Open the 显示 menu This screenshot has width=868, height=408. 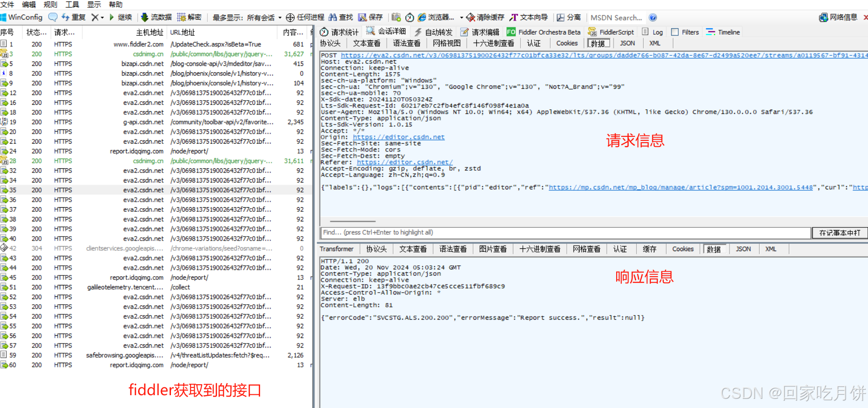pos(94,5)
